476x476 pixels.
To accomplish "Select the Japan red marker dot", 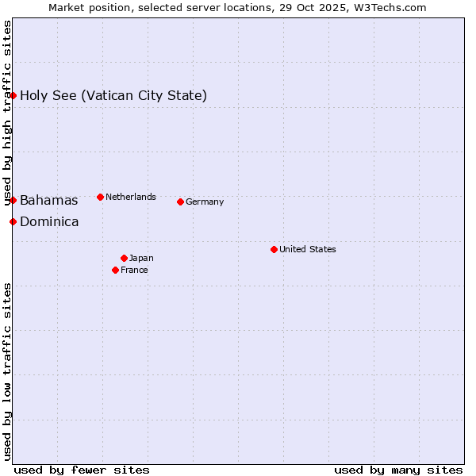I will pos(124,258).
